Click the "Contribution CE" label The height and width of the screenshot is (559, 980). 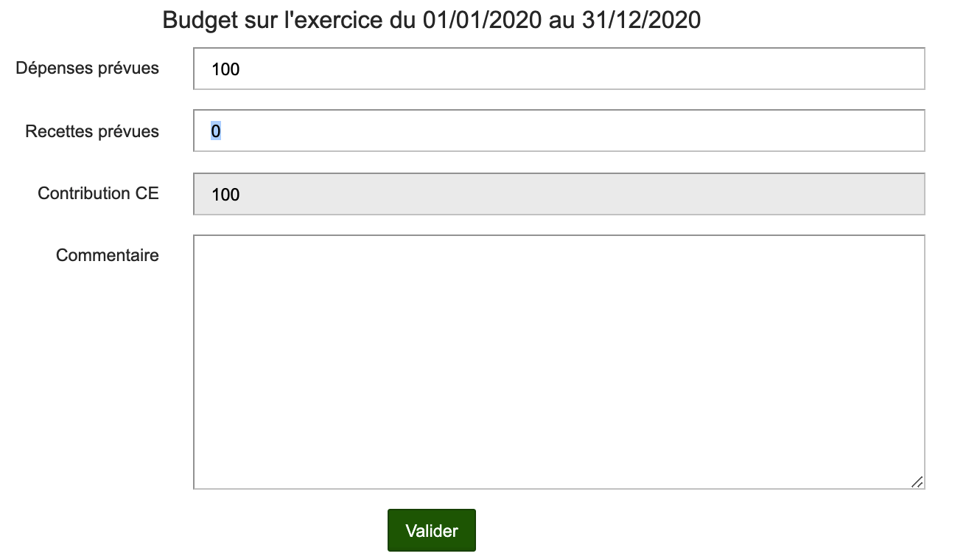point(98,193)
